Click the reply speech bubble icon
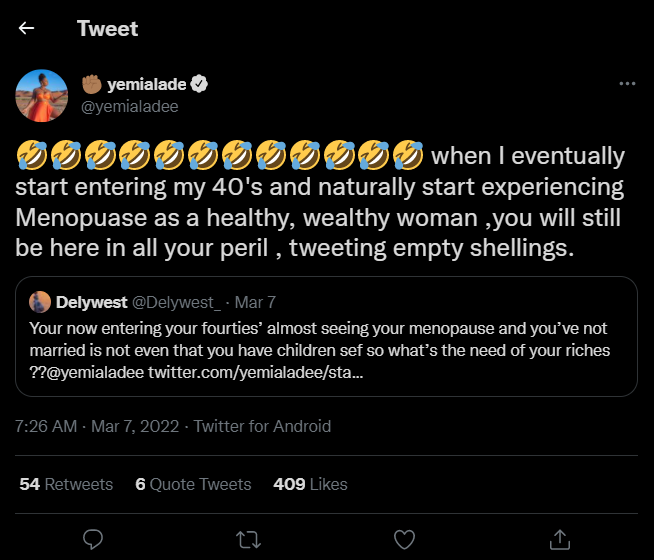 coord(94,539)
